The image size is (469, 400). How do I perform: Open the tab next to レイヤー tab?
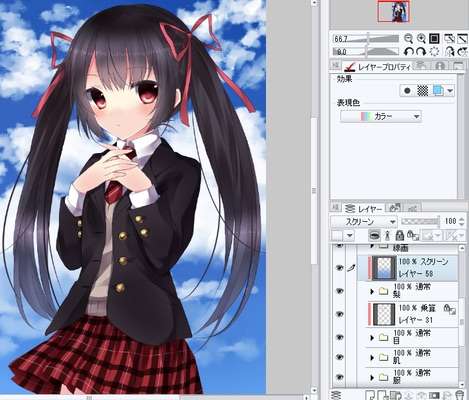[395, 208]
